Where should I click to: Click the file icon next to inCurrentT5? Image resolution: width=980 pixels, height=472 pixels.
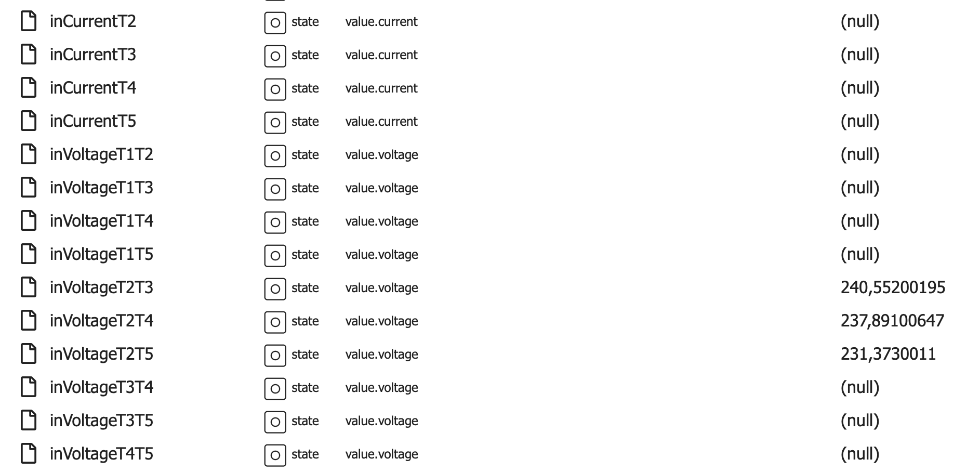29,121
